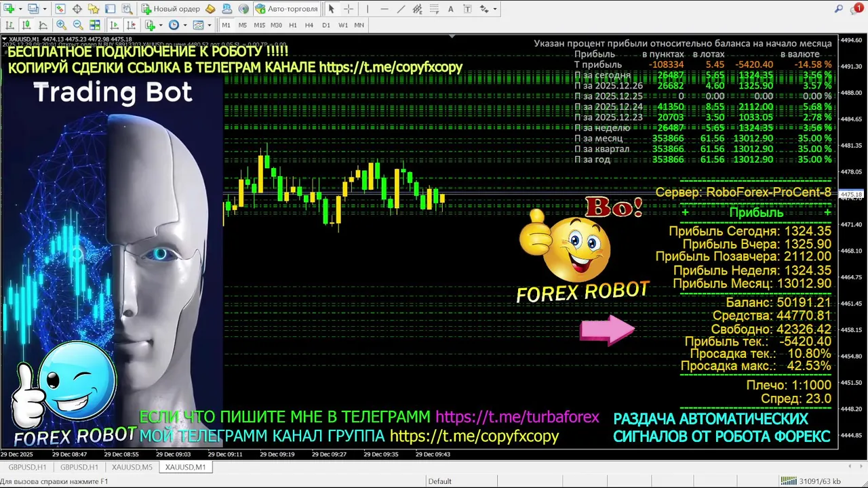This screenshot has height=488, width=868.
Task: Click the Новый ордер button
Action: coord(170,9)
